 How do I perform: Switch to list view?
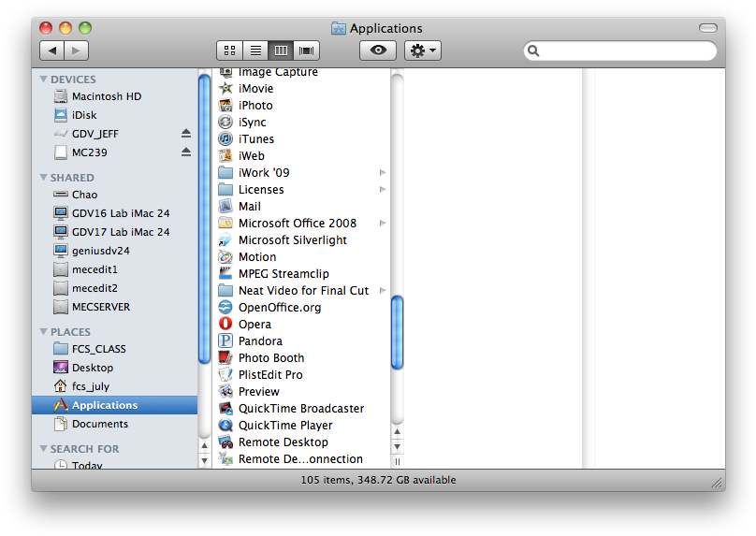click(255, 51)
